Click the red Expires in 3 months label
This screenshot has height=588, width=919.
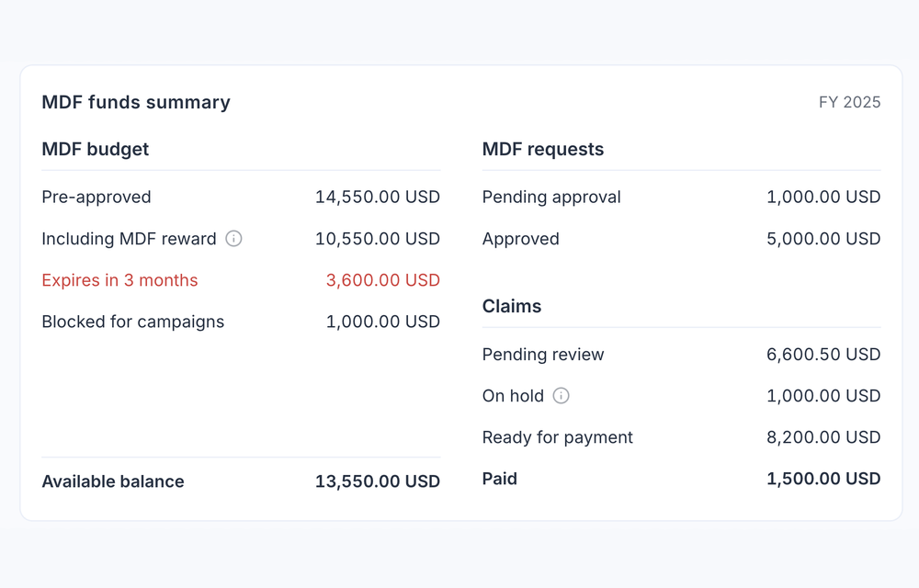(119, 280)
